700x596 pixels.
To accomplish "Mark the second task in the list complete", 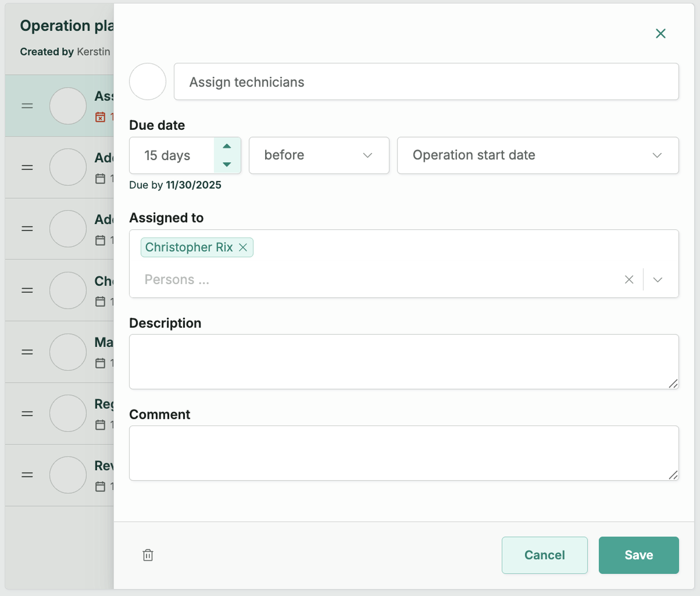I will click(x=67, y=167).
